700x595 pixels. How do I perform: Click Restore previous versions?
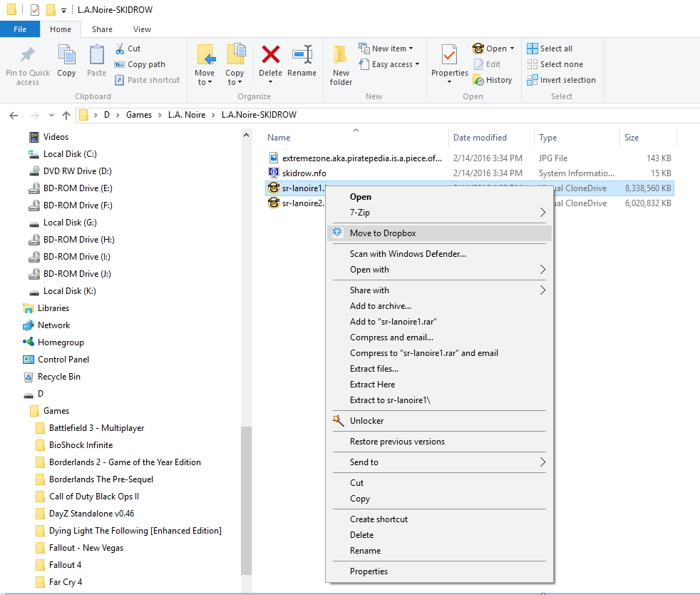click(x=439, y=442)
